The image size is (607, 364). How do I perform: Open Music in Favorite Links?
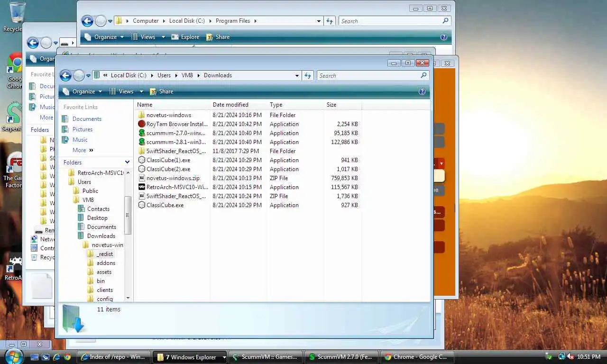pyautogui.click(x=80, y=140)
